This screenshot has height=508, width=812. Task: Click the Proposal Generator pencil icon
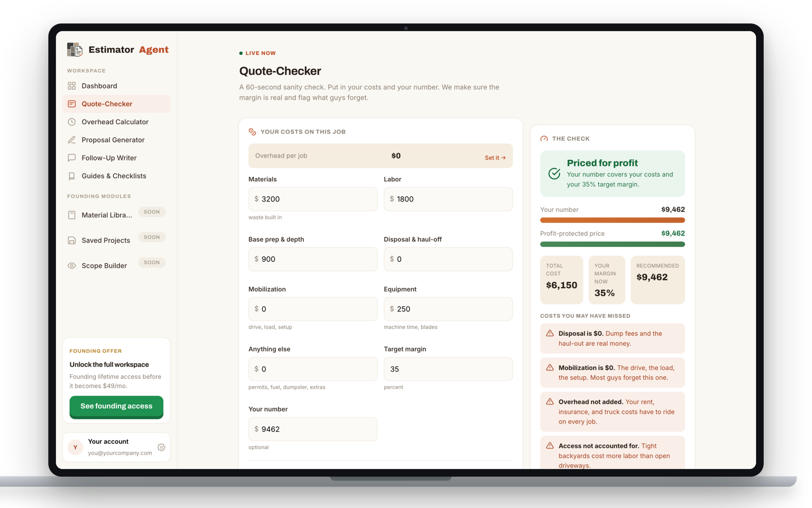pyautogui.click(x=72, y=140)
